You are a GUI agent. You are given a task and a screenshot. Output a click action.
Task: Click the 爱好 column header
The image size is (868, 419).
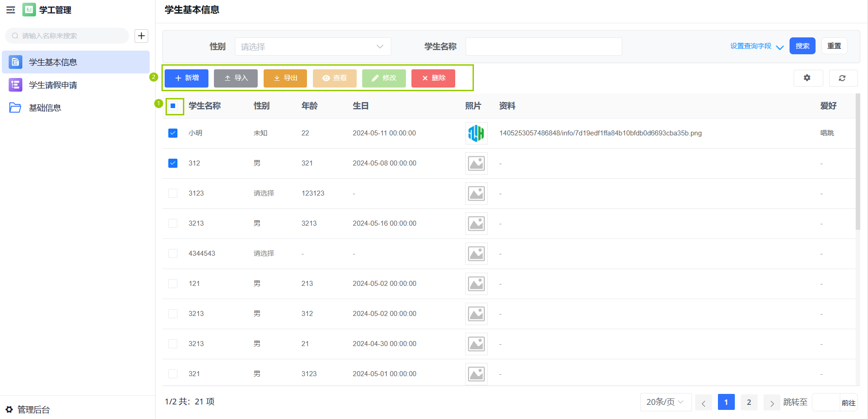828,106
